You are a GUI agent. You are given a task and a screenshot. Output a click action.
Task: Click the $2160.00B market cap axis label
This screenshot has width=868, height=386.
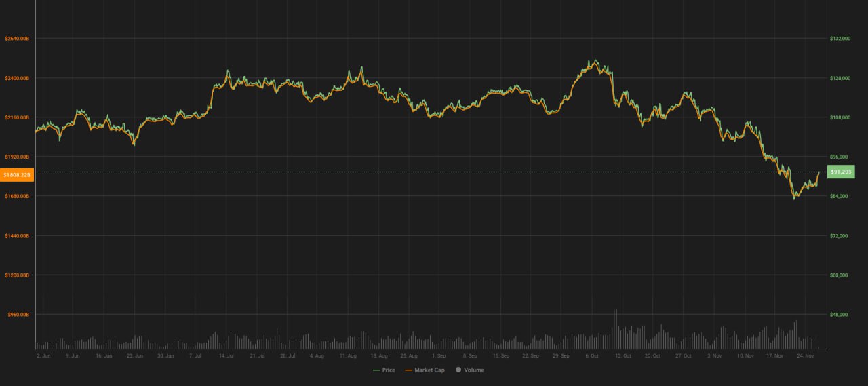pos(17,117)
